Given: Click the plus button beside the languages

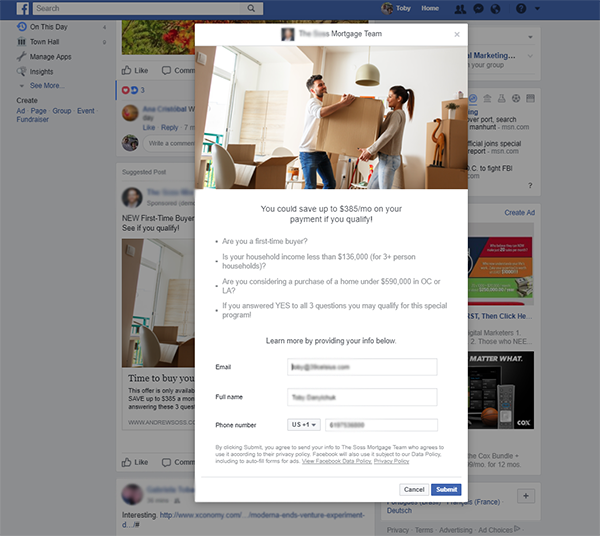Looking at the screenshot, I should pyautogui.click(x=526, y=496).
